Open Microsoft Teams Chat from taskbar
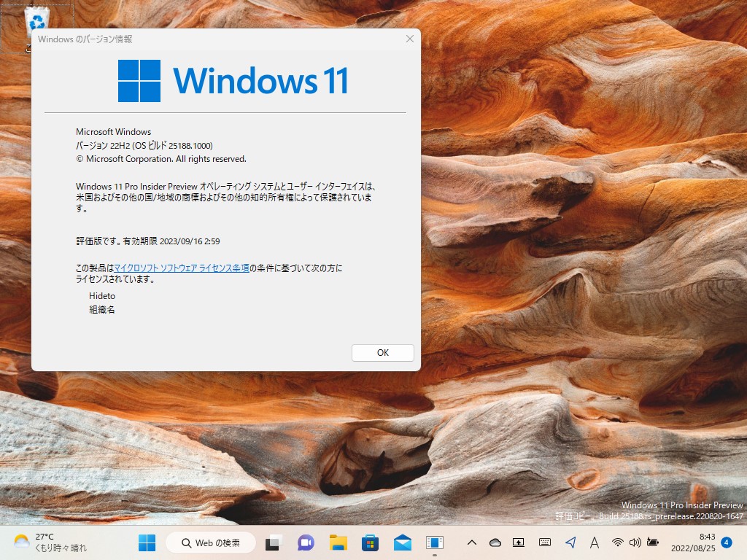 305,542
